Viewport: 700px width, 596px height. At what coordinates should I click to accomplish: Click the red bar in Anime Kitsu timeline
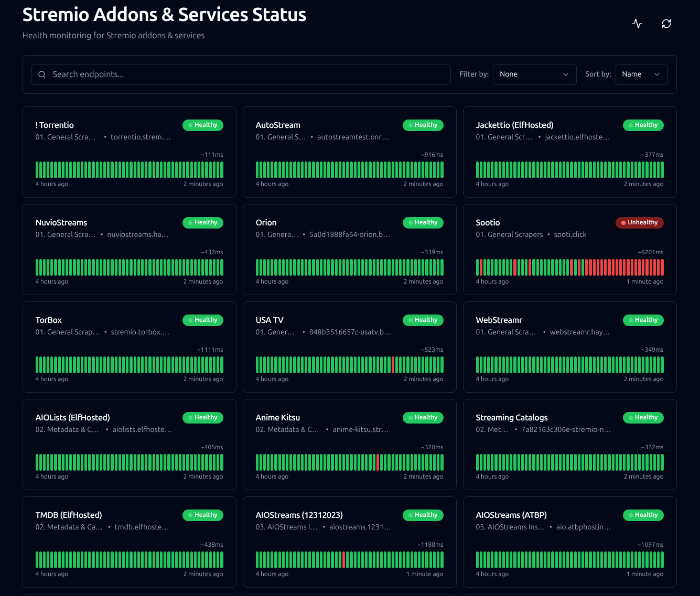(x=378, y=462)
